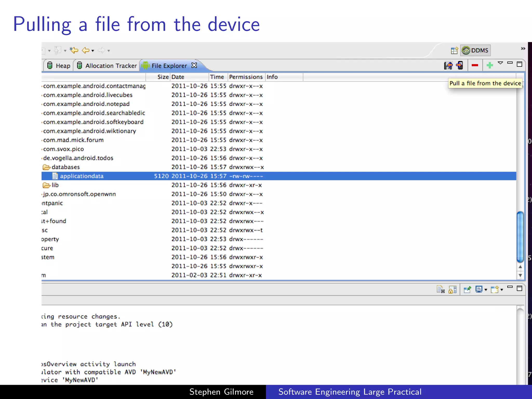532x399 pixels.
Task: Click Push a file onto the device icon
Action: point(460,65)
